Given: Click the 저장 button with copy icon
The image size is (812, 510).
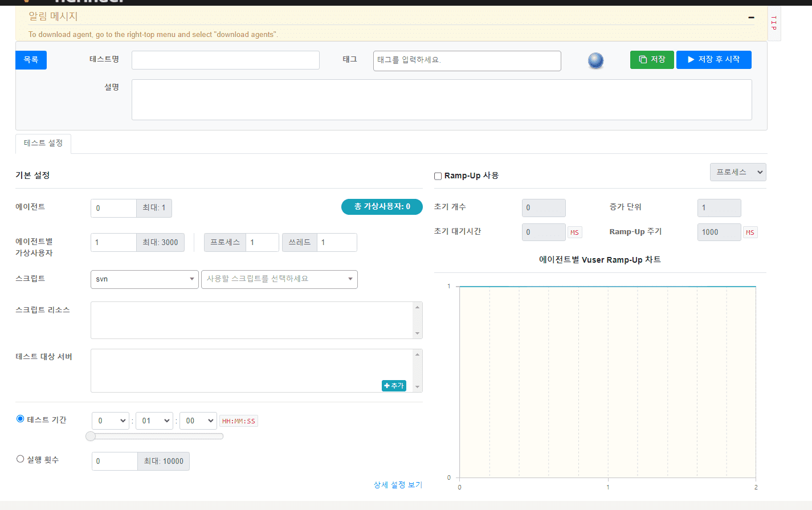Looking at the screenshot, I should pyautogui.click(x=652, y=60).
